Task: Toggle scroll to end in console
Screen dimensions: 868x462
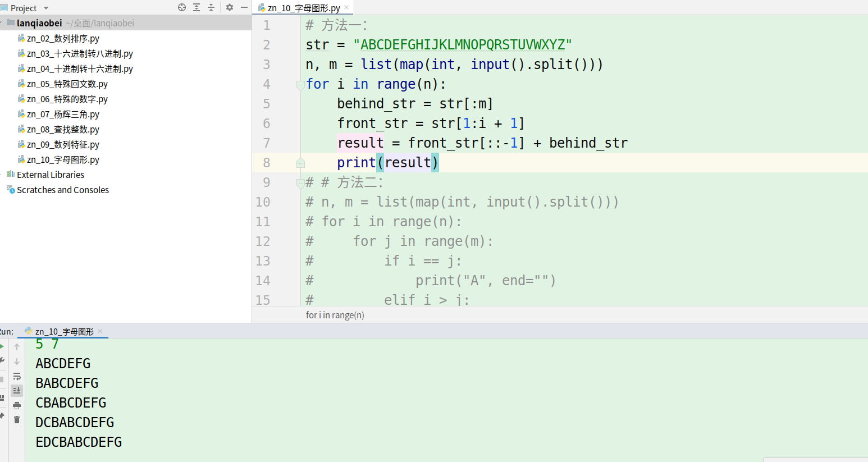Action: (17, 390)
